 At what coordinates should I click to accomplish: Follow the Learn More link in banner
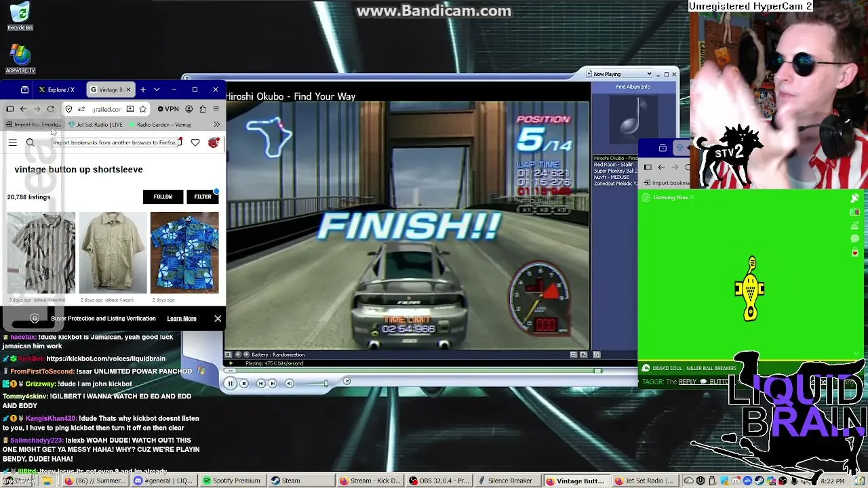pos(182,319)
